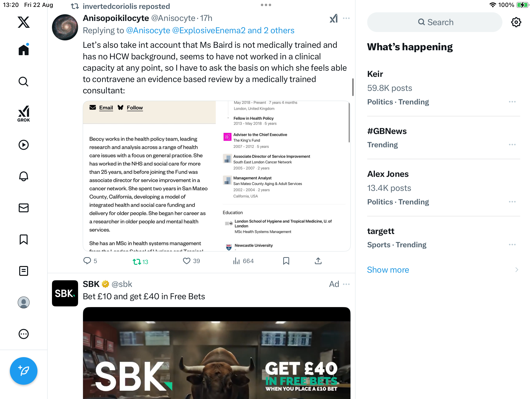Open the Alex Jones trending topic
The width and height of the screenshot is (532, 399).
pos(443,188)
